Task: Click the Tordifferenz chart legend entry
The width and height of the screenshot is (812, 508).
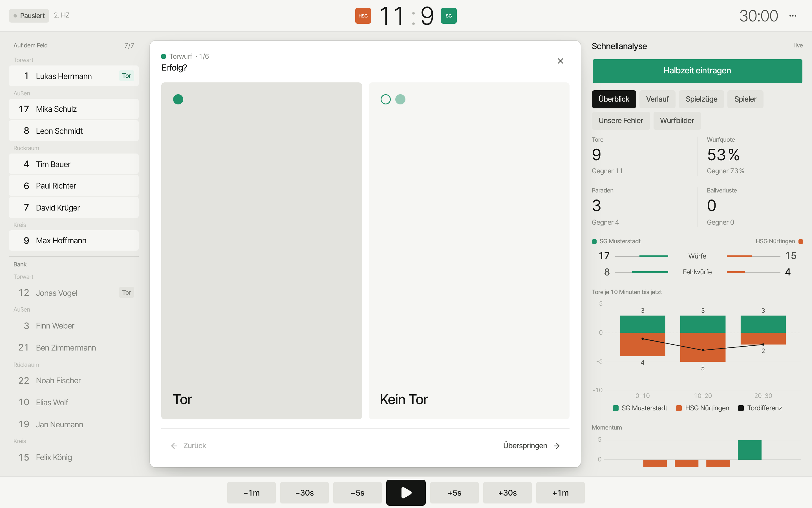Action: point(760,408)
